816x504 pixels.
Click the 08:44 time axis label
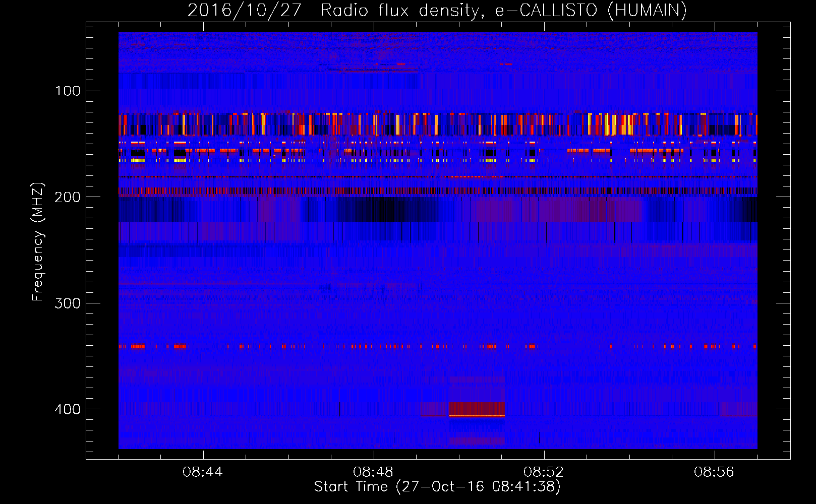point(203,472)
